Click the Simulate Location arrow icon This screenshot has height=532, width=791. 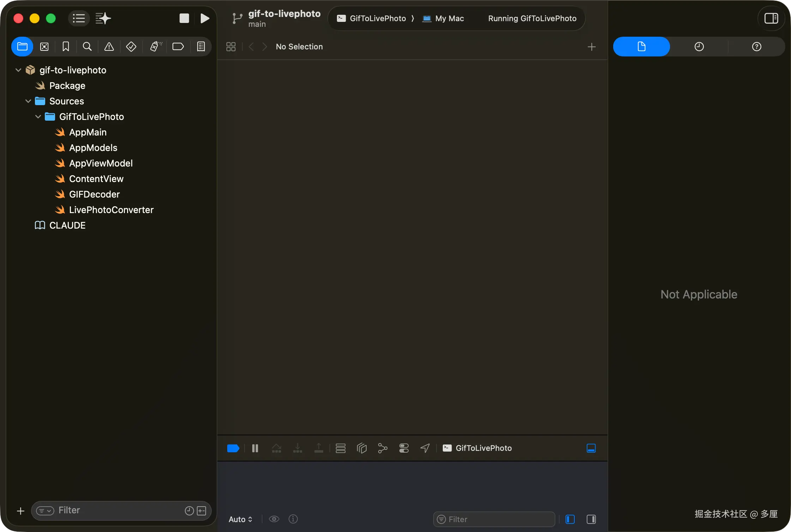pyautogui.click(x=425, y=448)
